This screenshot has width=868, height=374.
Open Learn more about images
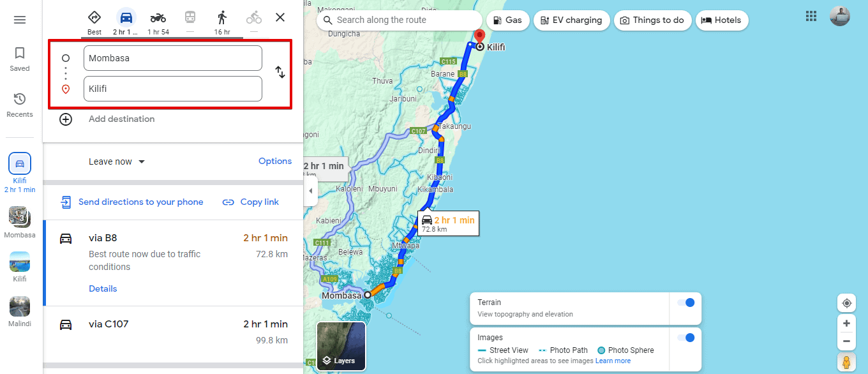[613, 361]
